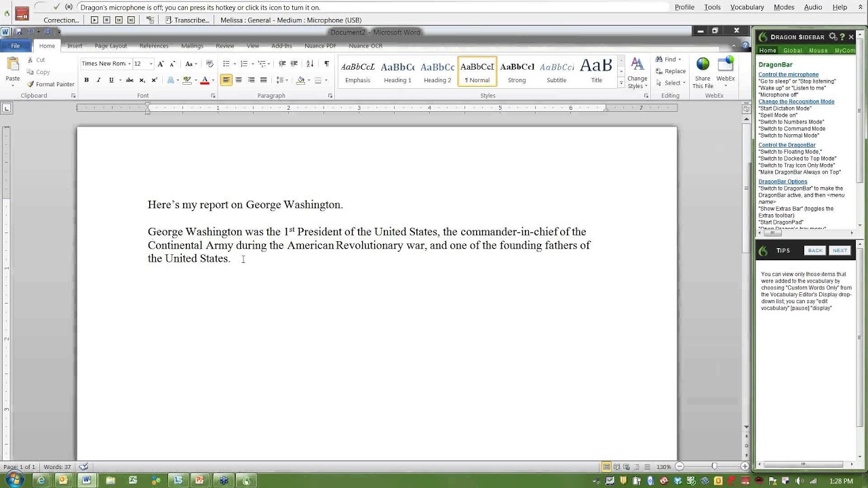Open the Global tab in Dragon Sidebar
Image resolution: width=868 pixels, height=488 pixels.
pos(792,51)
